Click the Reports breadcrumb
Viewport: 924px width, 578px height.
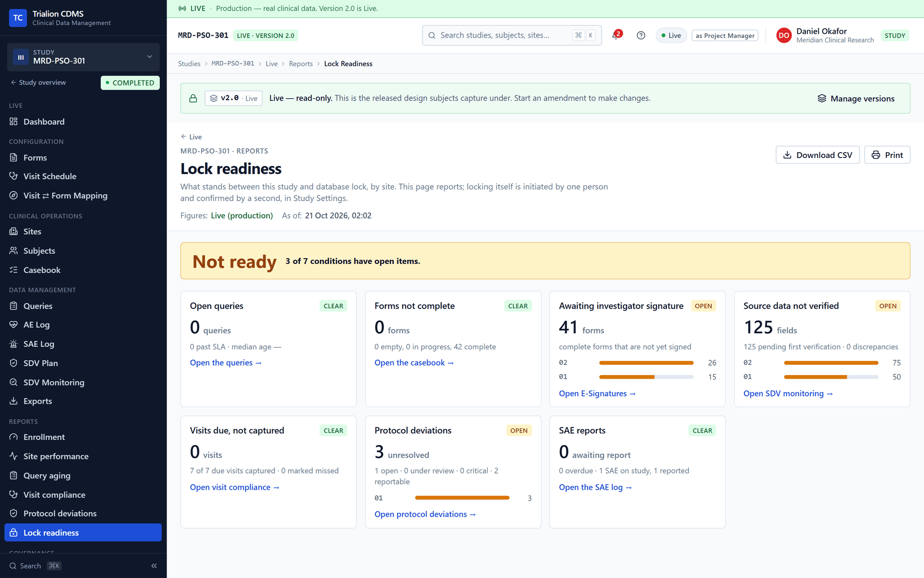point(301,64)
